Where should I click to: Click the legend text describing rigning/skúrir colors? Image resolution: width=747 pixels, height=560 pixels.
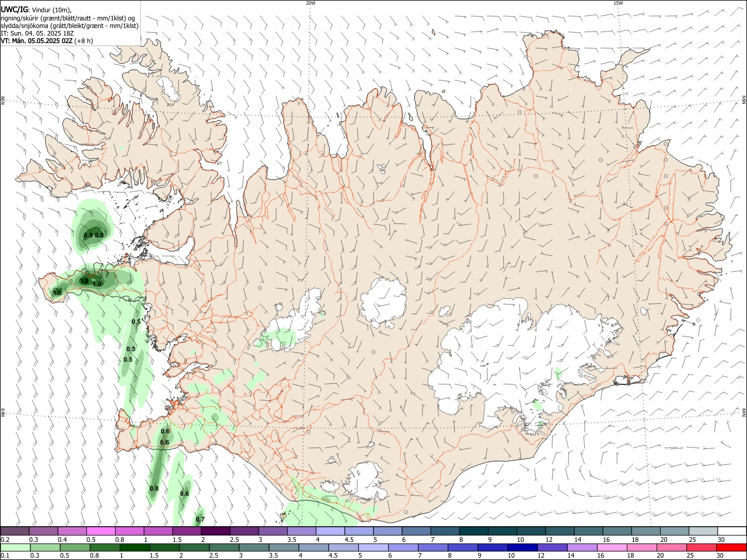click(67, 17)
